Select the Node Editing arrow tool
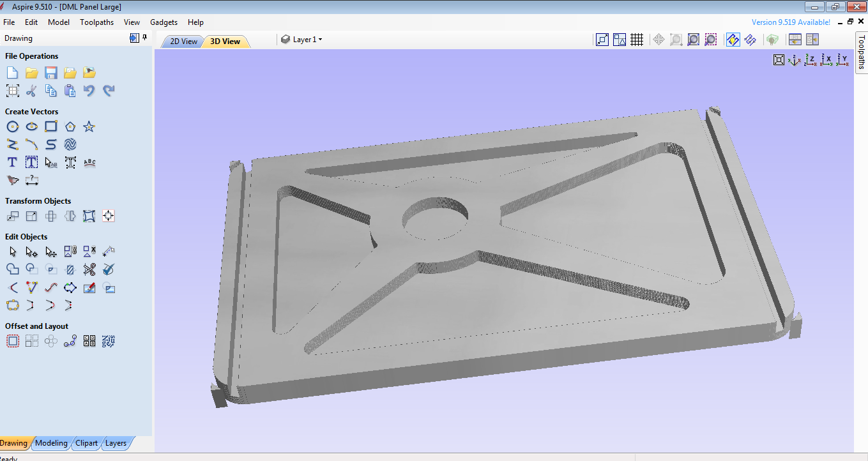 [31, 252]
